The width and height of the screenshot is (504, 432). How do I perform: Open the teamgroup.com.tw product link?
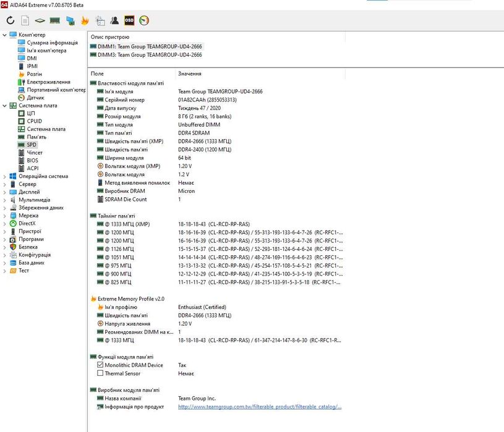click(260, 407)
